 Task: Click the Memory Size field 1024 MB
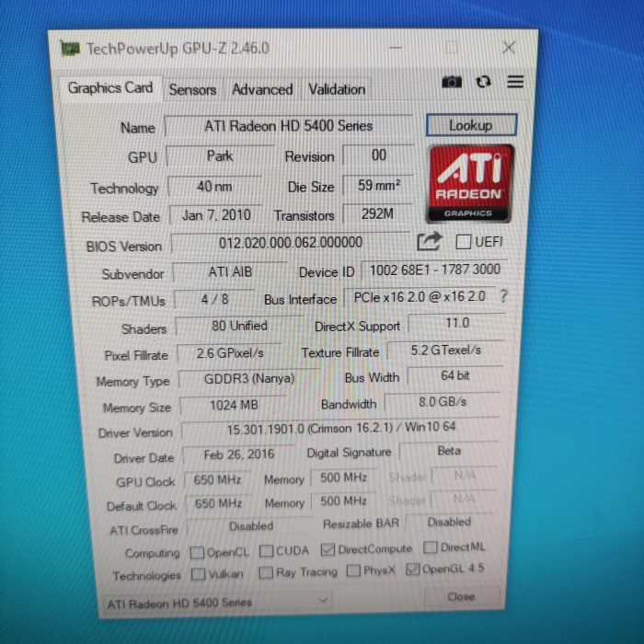[x=234, y=406]
